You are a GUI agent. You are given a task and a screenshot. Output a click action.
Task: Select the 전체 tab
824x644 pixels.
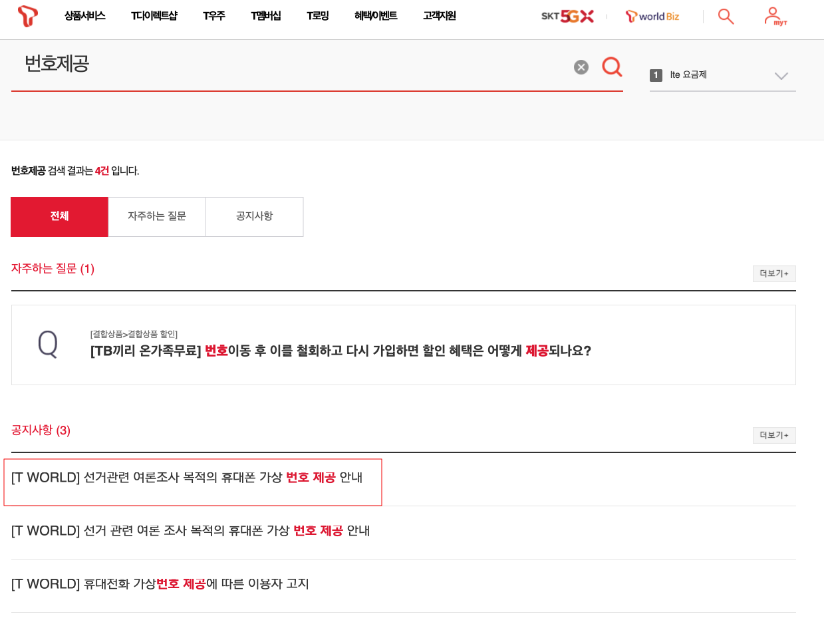[x=59, y=216]
